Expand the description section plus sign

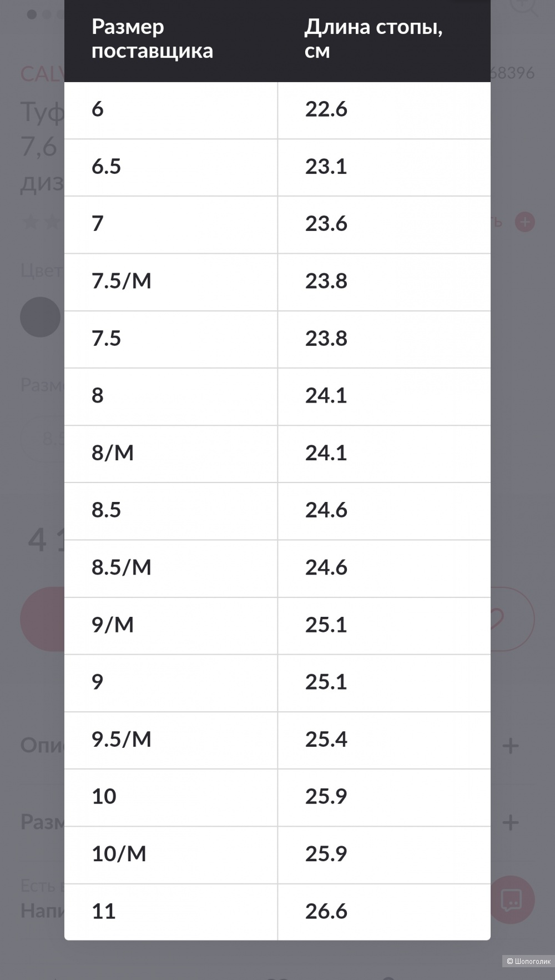point(511,745)
